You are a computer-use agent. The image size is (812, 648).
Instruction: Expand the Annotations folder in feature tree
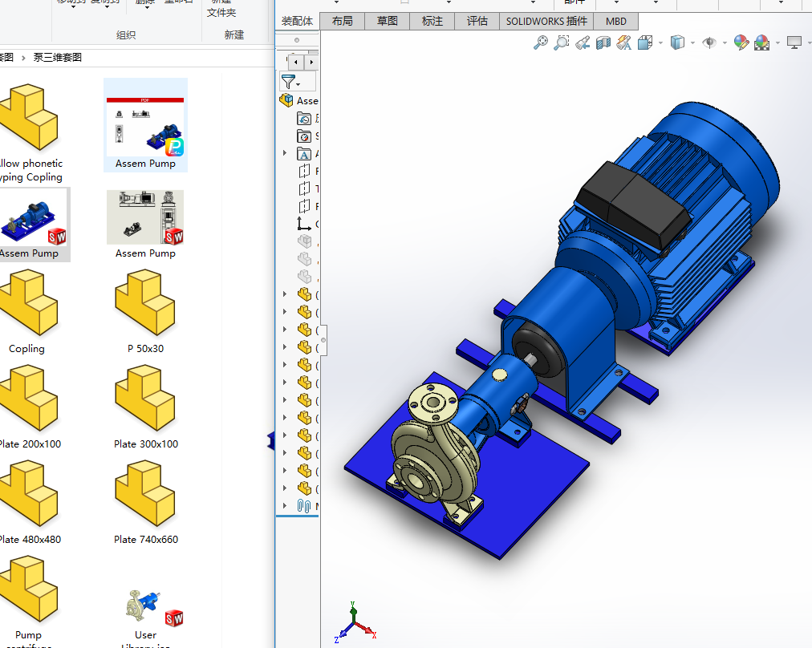pyautogui.click(x=285, y=153)
